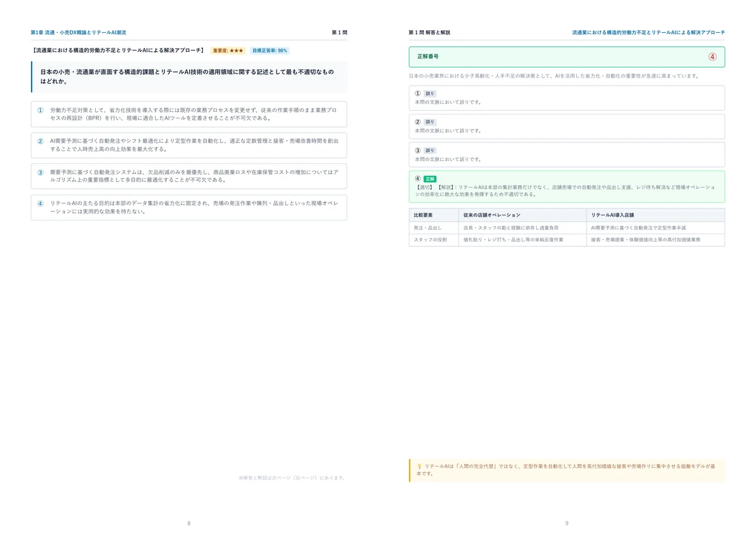Click the 第 1 問 label on the left page header
The height and width of the screenshot is (534, 756).
tap(340, 32)
